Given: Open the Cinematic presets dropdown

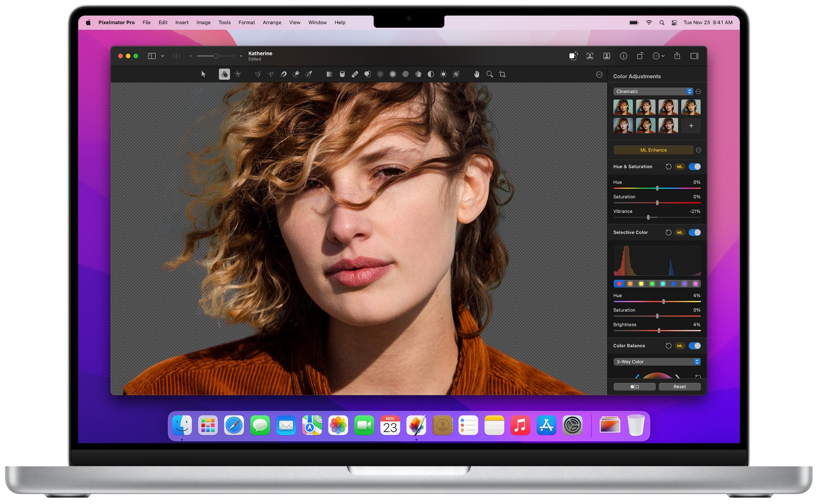Looking at the screenshot, I should (652, 92).
